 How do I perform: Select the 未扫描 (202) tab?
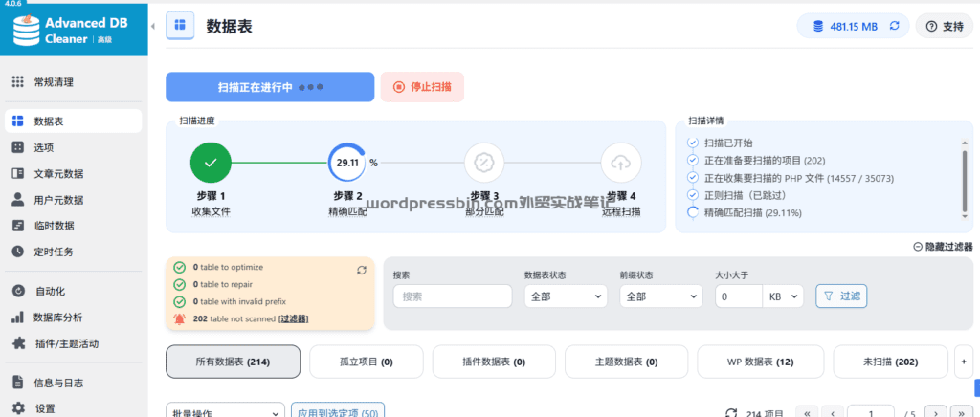pos(890,362)
